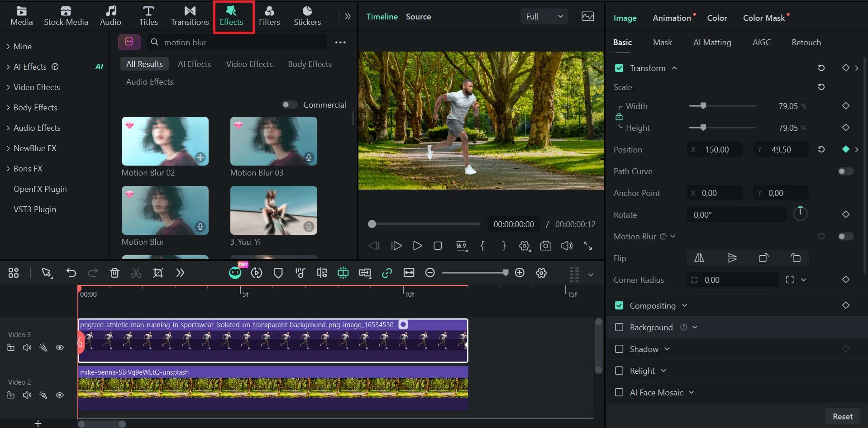Click the Reset button

(842, 416)
